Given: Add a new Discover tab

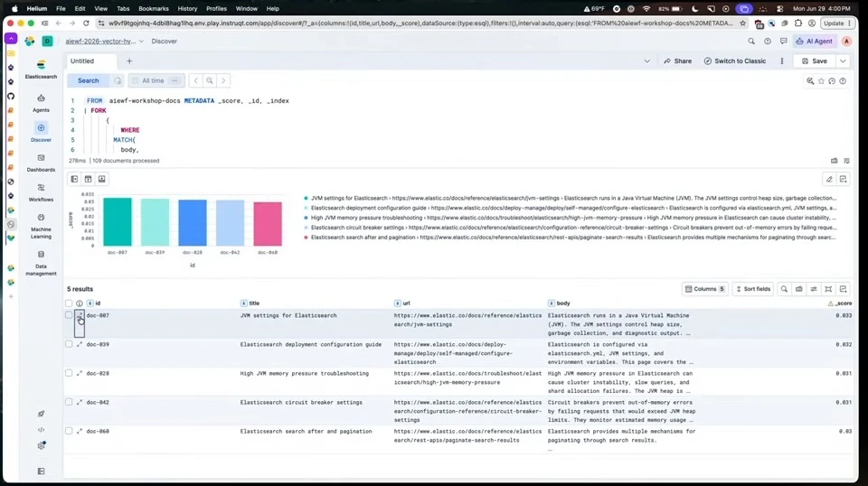Looking at the screenshot, I should [x=129, y=61].
